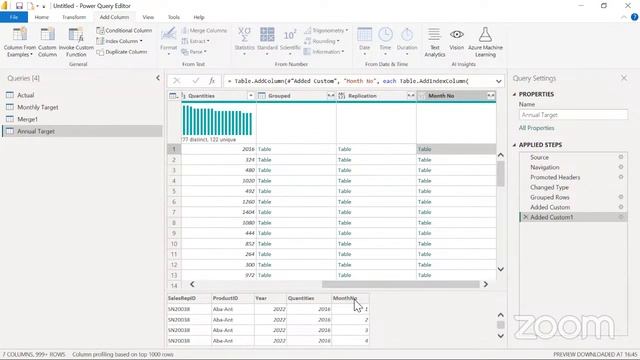
Task: Collapse the Queries pane
Action: coord(158,78)
